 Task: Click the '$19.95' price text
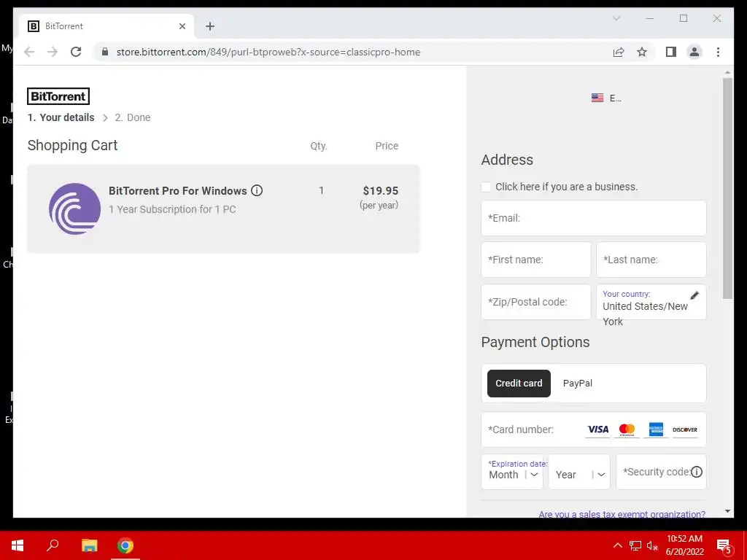[380, 191]
